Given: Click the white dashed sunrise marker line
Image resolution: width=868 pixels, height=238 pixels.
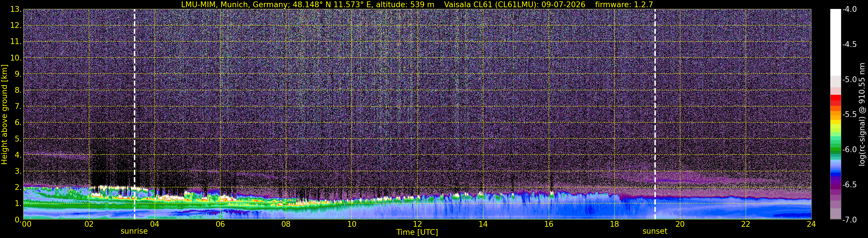Looking at the screenshot, I should tap(134, 114).
